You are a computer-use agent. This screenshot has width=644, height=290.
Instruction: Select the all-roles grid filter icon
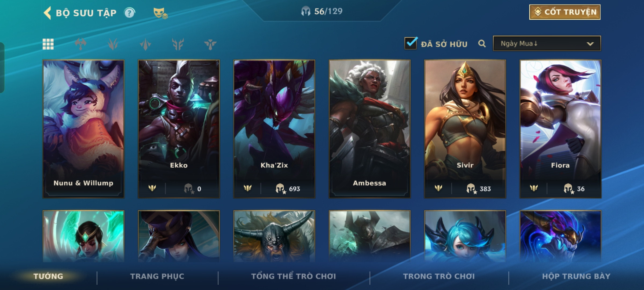coord(48,44)
